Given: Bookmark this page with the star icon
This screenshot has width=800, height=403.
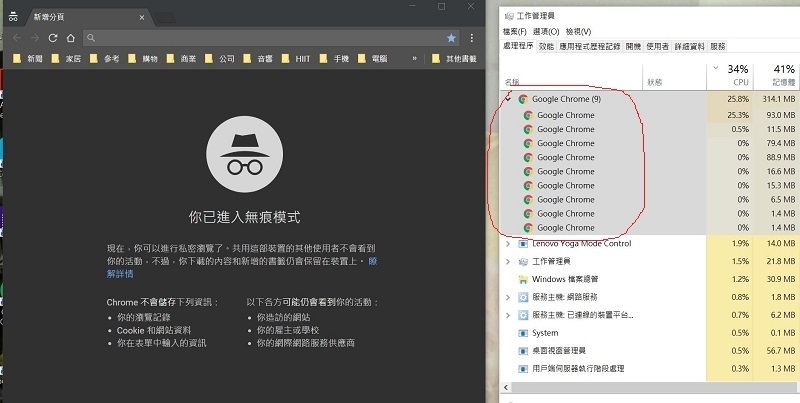Looking at the screenshot, I should point(451,38).
